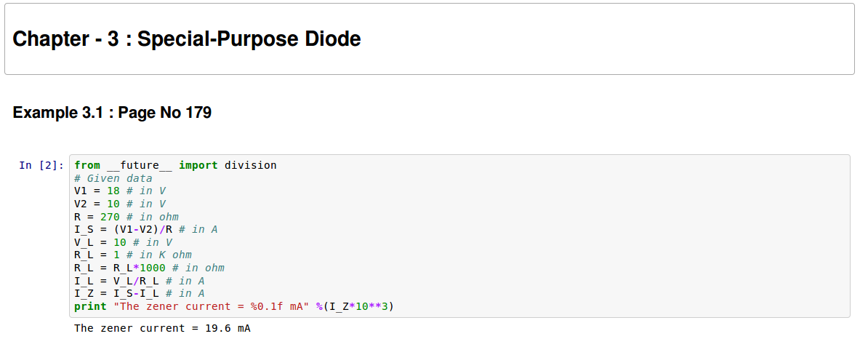Click the R = 270 code line
Viewport: 868px width, 347px height.
pyautogui.click(x=126, y=217)
